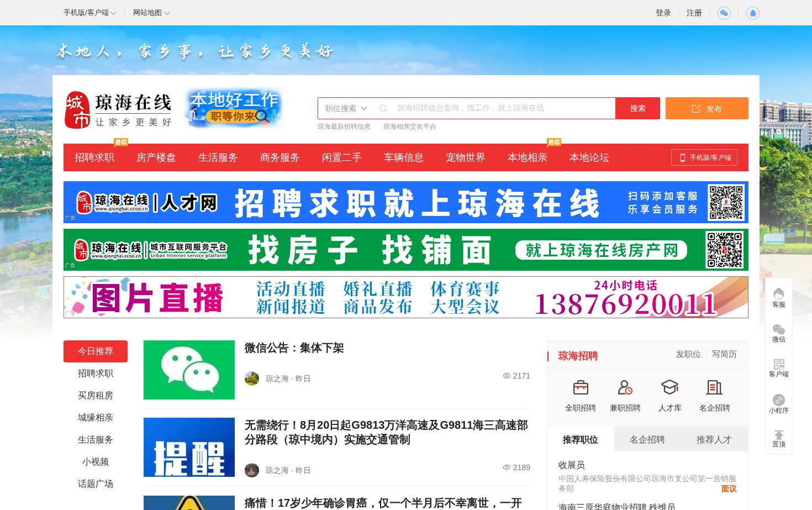Screen dimensions: 812x510
Task: Open green WeChat thumbnail of first article
Action: coord(189,370)
